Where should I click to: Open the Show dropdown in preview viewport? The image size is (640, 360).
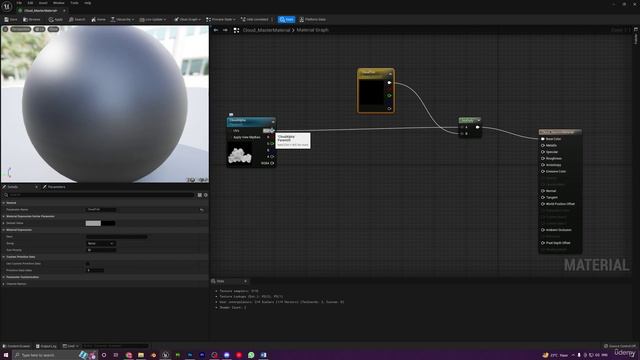click(53, 29)
